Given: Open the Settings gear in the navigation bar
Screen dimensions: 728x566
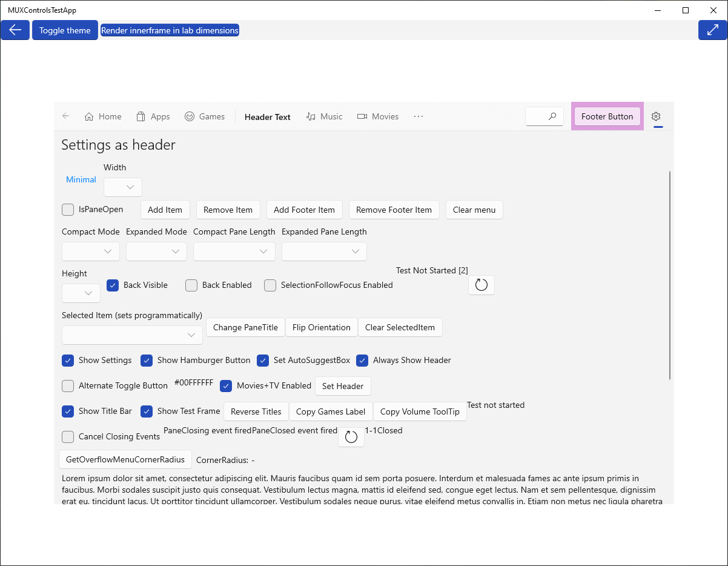Looking at the screenshot, I should pos(656,116).
